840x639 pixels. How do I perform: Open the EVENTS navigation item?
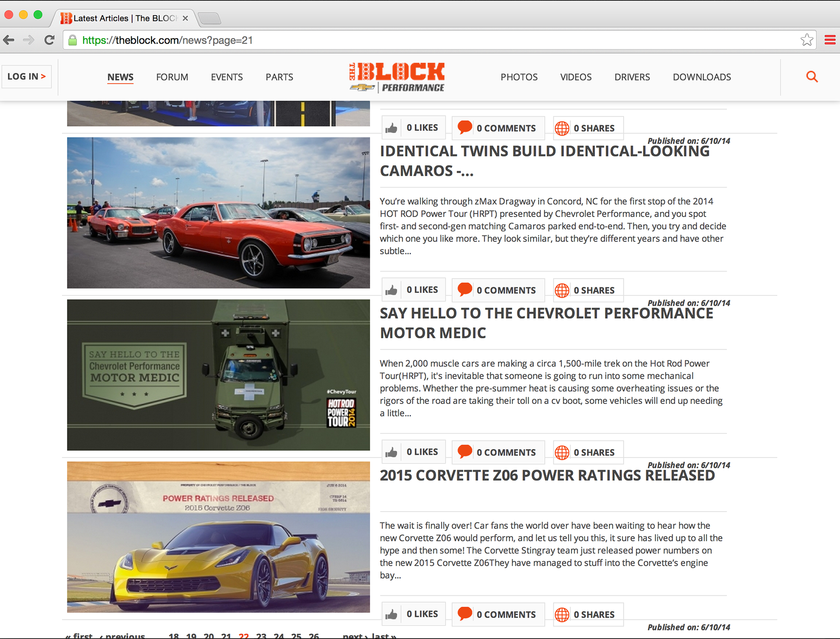click(227, 77)
